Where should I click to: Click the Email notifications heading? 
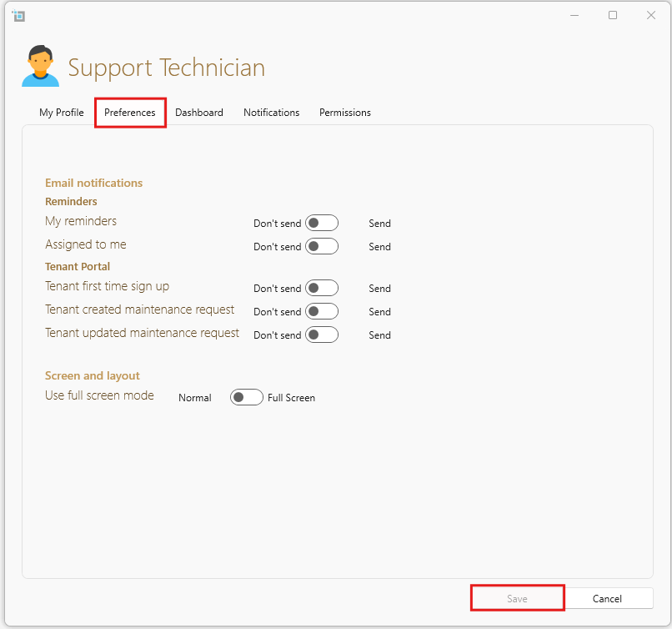94,183
